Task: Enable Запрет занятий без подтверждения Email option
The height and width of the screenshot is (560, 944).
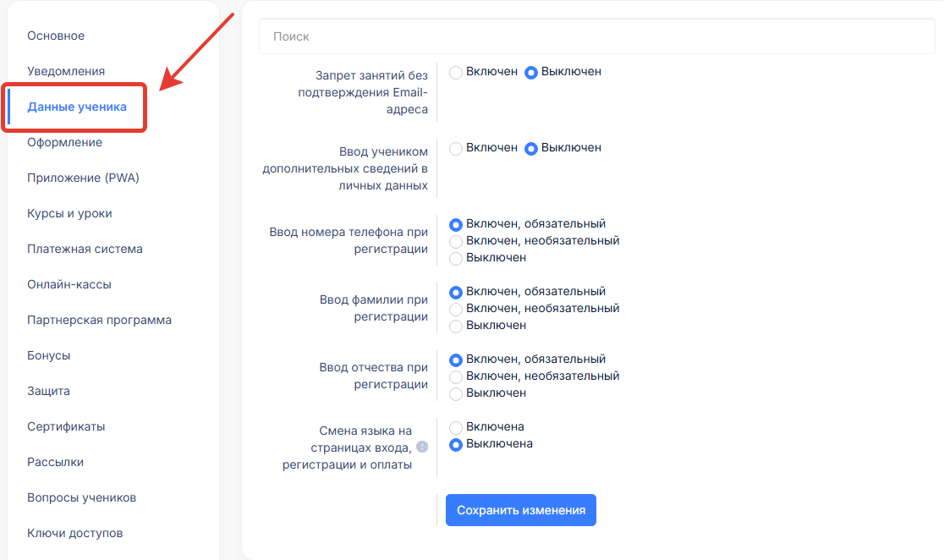Action: tap(456, 73)
